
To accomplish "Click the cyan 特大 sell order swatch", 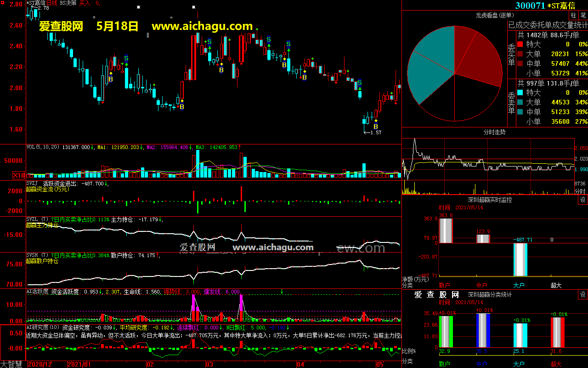I will click(520, 93).
